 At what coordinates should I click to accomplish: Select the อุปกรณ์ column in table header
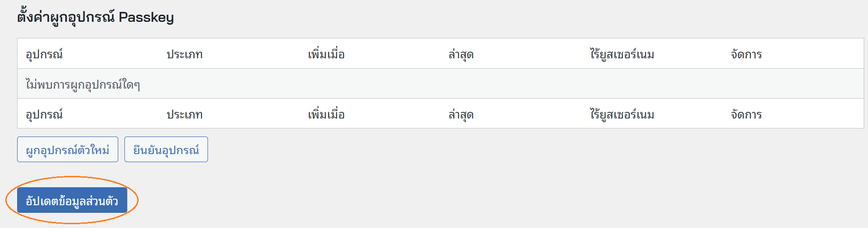[x=44, y=54]
